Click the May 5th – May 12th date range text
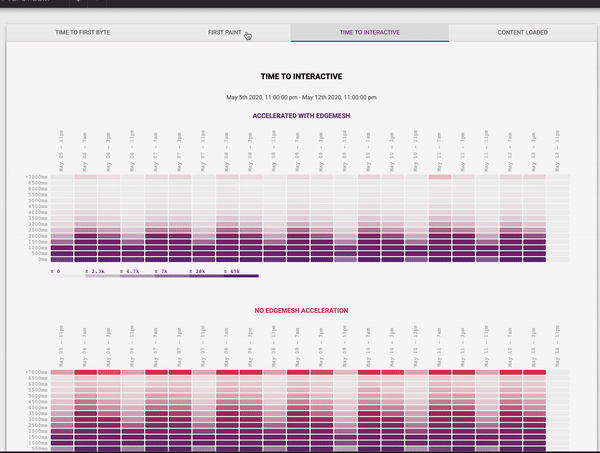The width and height of the screenshot is (600, 453). point(302,97)
